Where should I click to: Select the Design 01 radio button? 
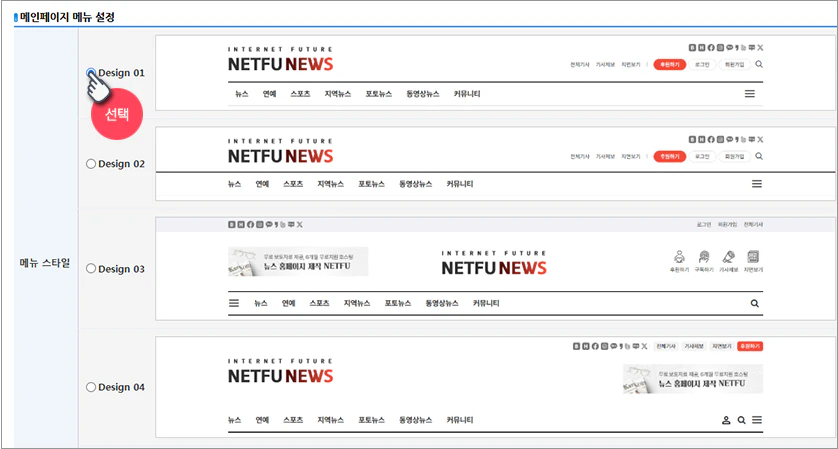91,73
